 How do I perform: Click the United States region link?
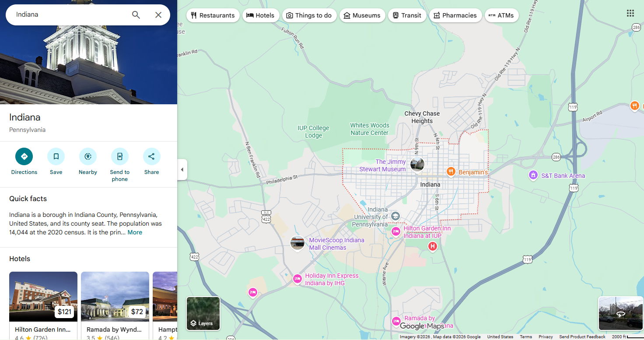point(500,337)
